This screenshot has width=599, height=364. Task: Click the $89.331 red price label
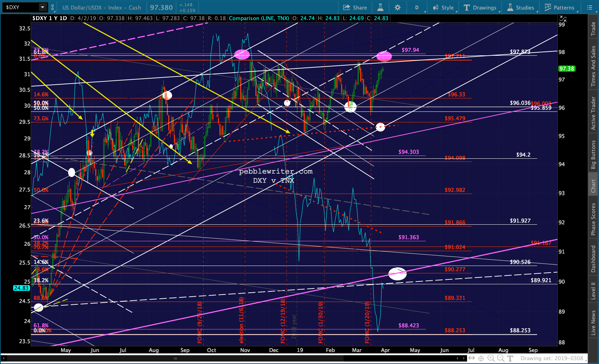coord(455,298)
